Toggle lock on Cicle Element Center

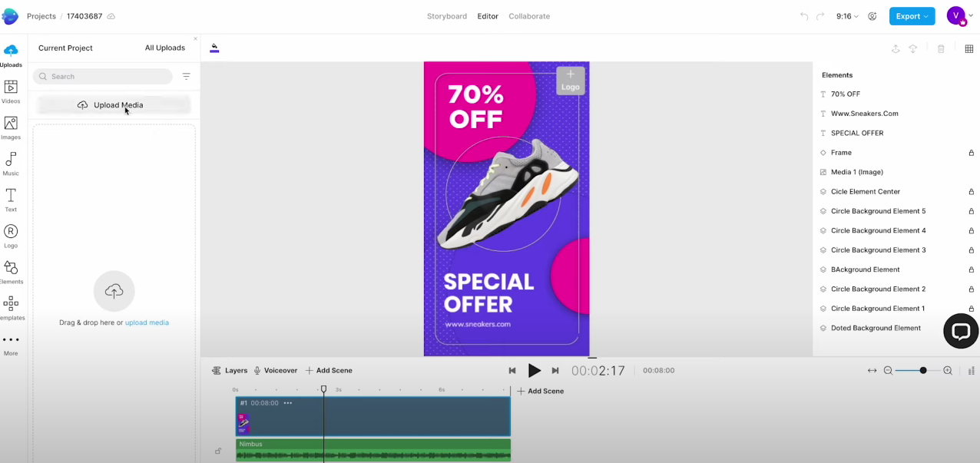point(971,192)
